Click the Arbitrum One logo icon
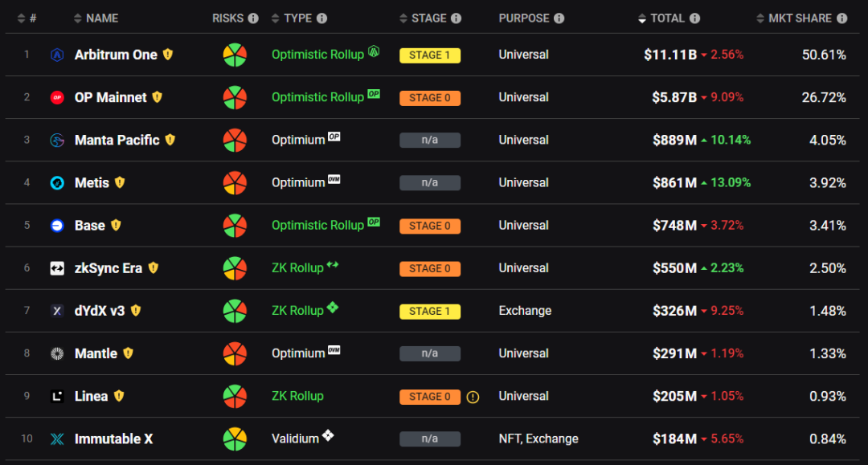This screenshot has width=868, height=465. click(57, 55)
